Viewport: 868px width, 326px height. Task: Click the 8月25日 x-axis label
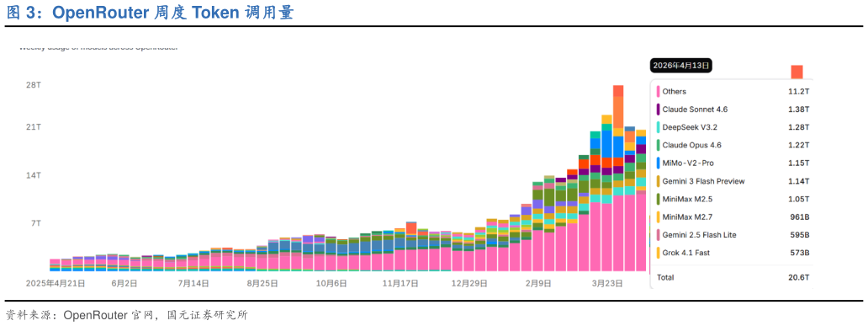[262, 283]
